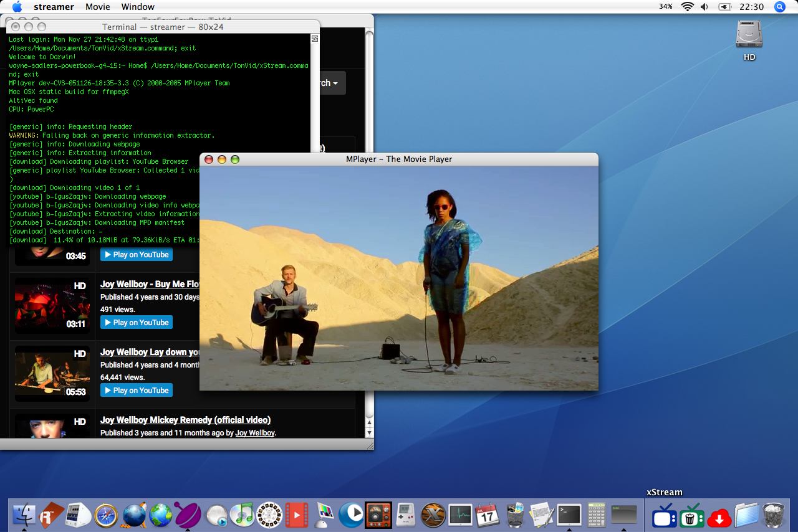Open the Window menu
The image size is (798, 532).
coord(138,7)
